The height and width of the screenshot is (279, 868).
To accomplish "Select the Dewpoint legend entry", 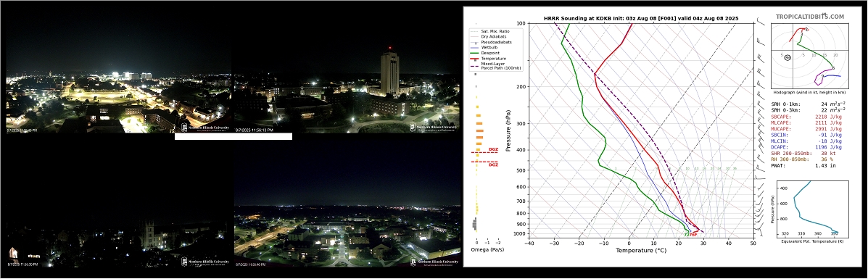I will point(489,53).
